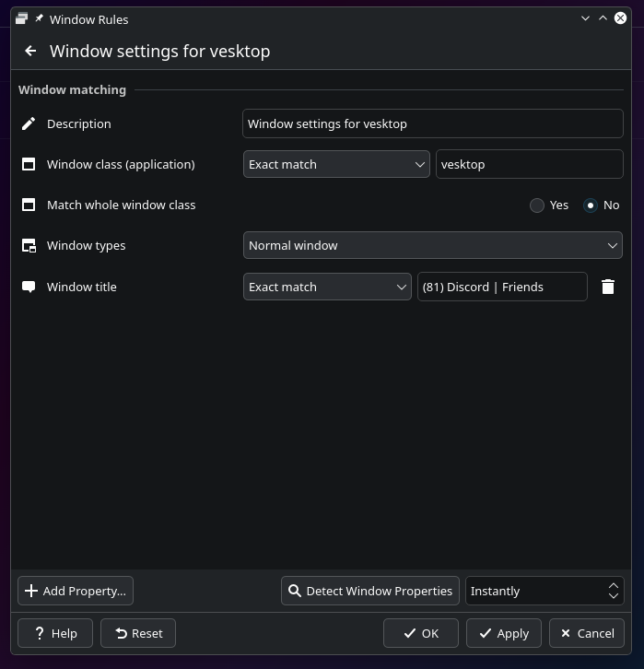Click the pencil icon beside Description

[x=29, y=123]
